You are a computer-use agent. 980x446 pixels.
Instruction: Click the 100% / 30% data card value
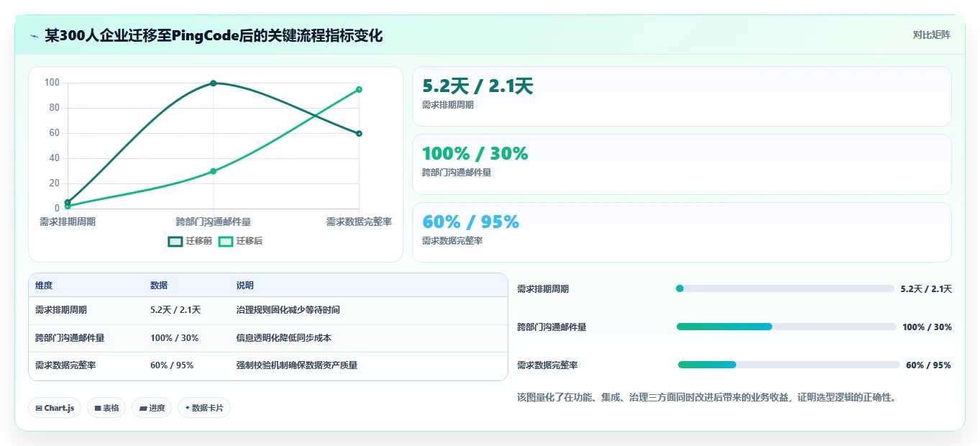(475, 153)
